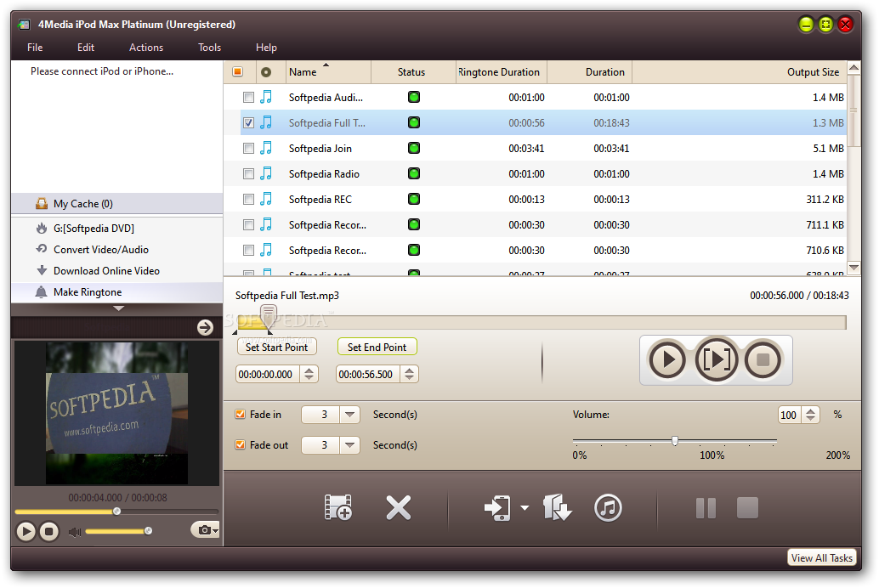Click the transfer to iTunes music note icon
The width and height of the screenshot is (879, 588).
tap(608, 508)
